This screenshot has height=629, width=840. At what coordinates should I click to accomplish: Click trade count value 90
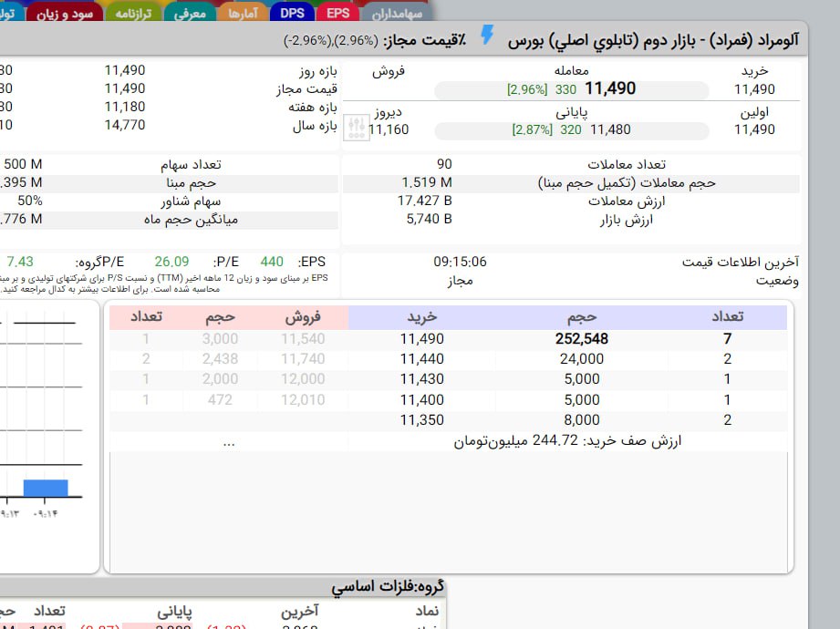tap(444, 164)
